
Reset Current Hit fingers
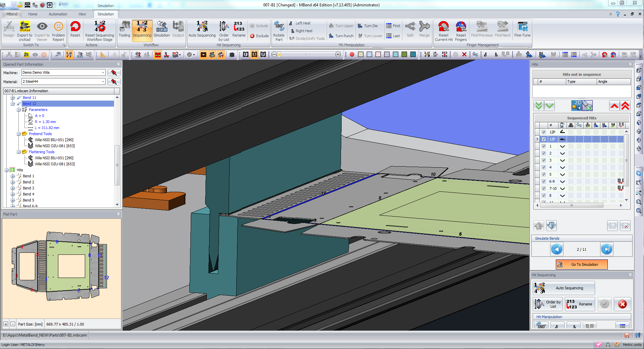[x=444, y=31]
